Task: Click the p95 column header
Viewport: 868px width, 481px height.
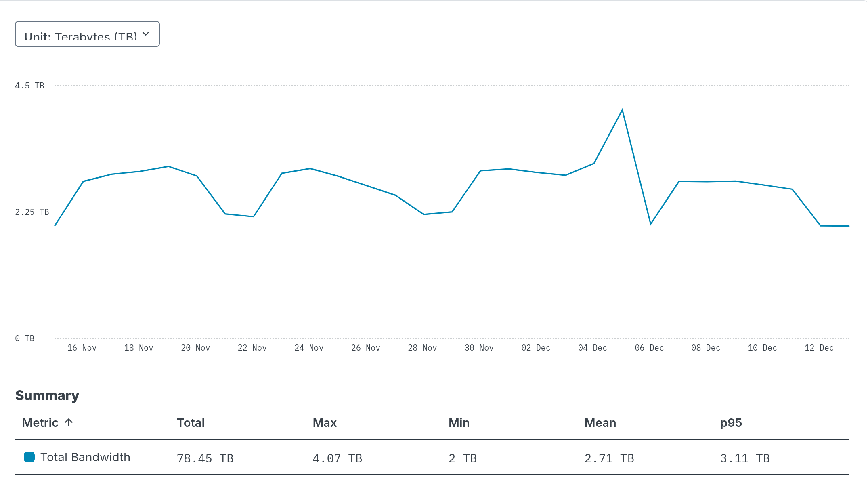Action: 731,423
